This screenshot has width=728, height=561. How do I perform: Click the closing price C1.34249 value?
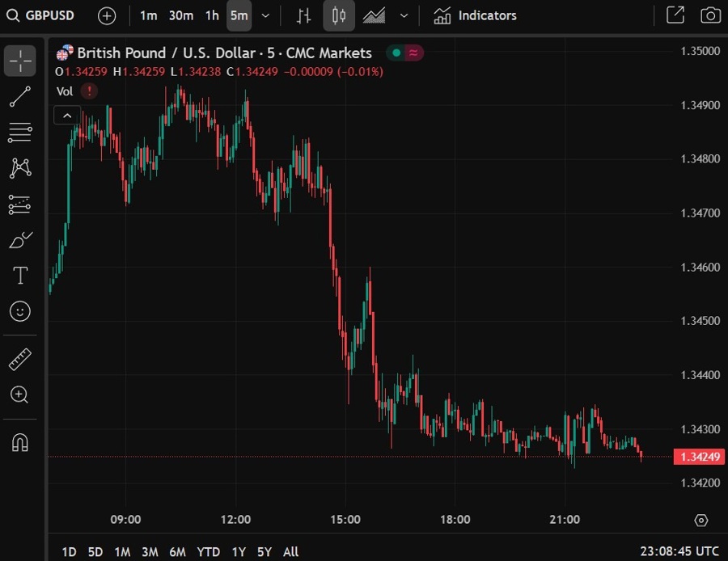point(252,72)
